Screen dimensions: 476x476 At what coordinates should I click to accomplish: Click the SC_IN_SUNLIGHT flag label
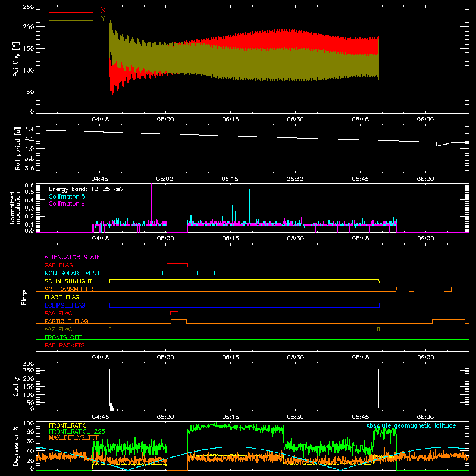coord(68,281)
